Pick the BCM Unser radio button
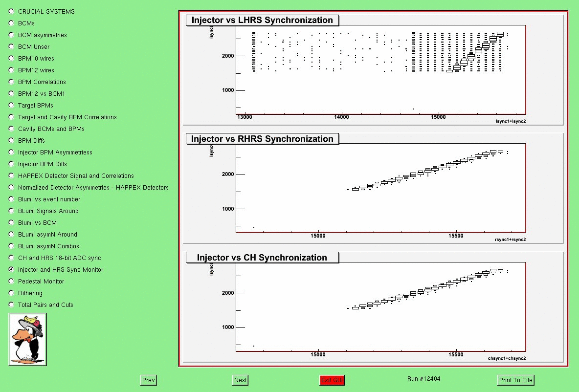This screenshot has height=392, width=579. coord(11,46)
